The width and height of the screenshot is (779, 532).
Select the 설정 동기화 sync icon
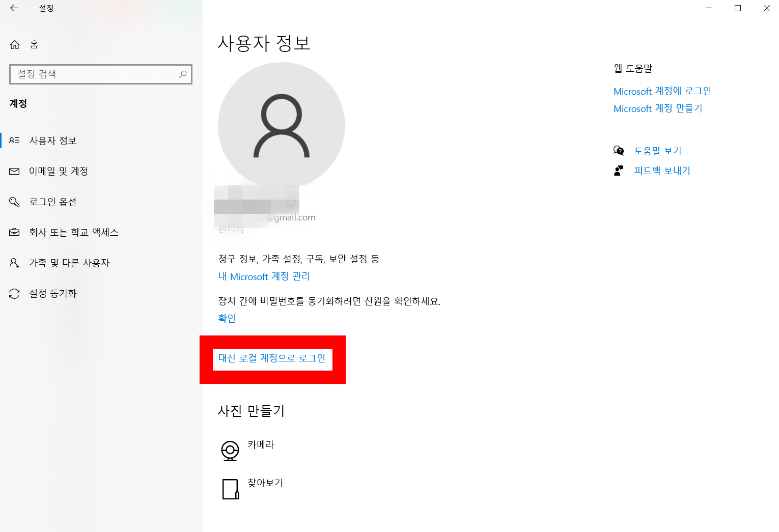pos(14,293)
